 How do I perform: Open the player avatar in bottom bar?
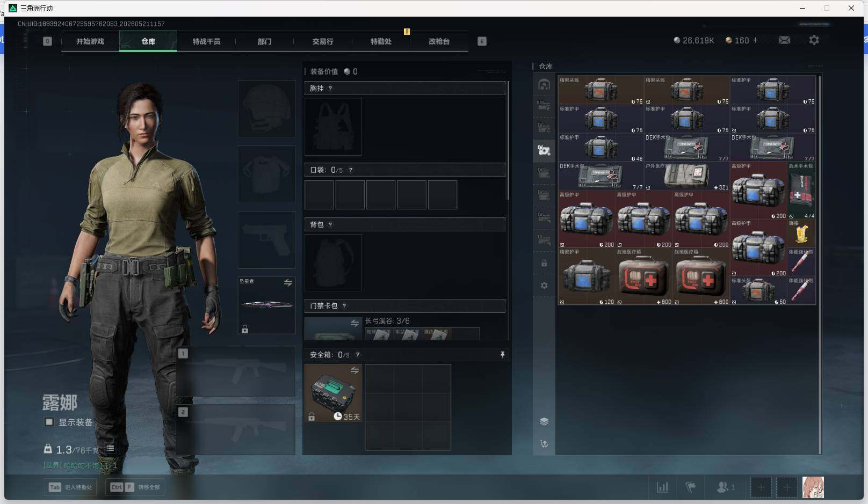pyautogui.click(x=813, y=487)
